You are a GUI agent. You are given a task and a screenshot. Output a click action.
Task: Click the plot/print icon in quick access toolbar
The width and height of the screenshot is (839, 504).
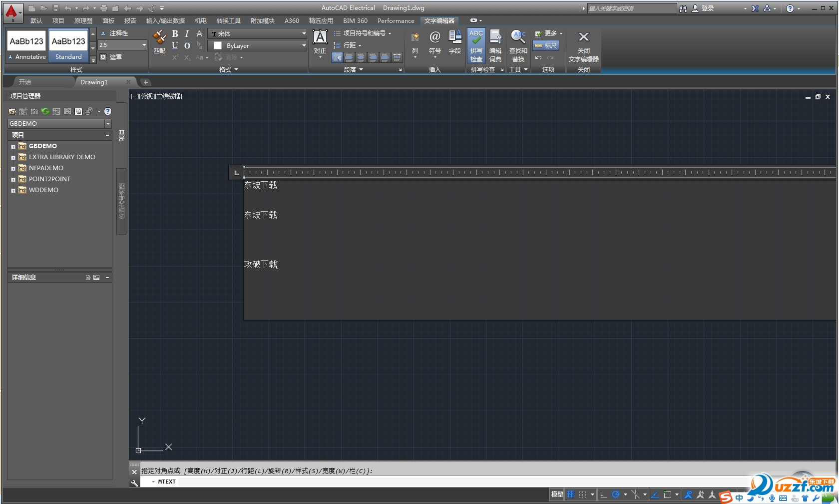coord(104,8)
